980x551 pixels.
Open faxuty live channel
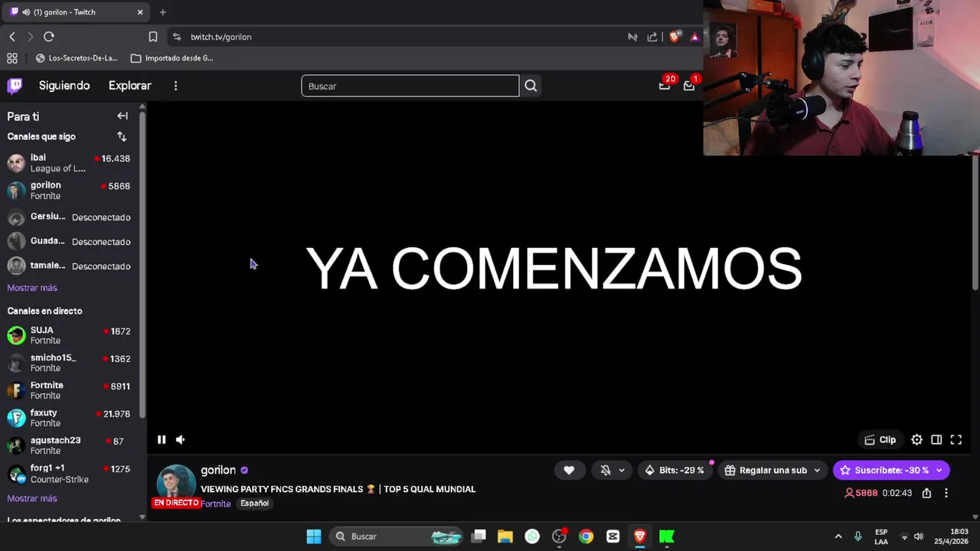coord(69,418)
